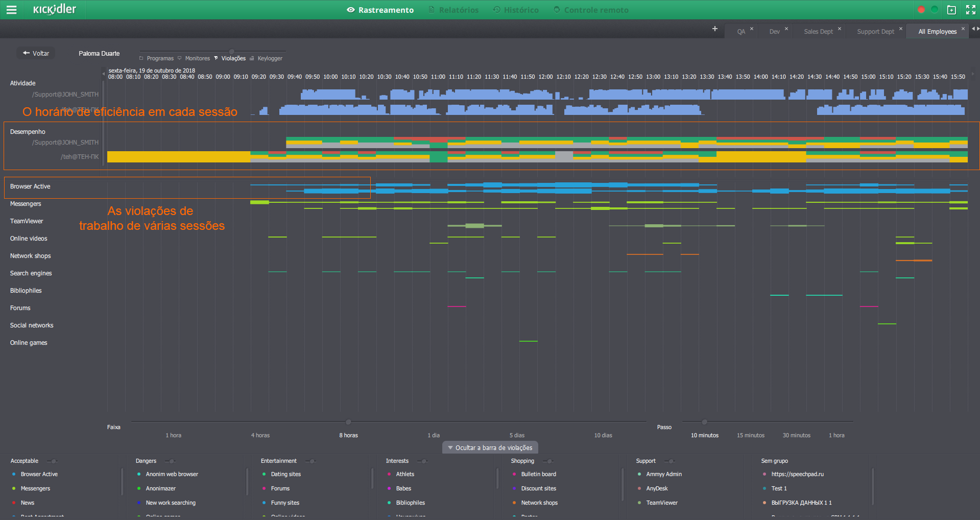Set range to 1 dia
The image size is (980, 520).
pyautogui.click(x=434, y=435)
